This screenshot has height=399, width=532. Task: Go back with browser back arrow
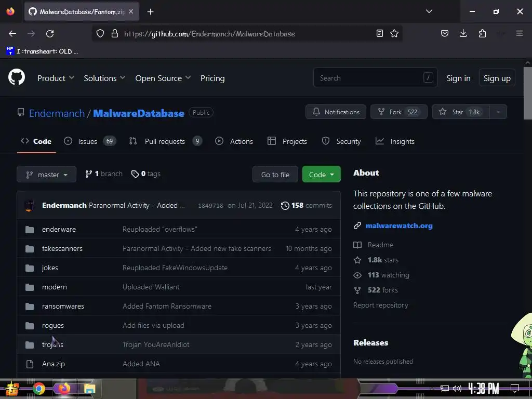(12, 34)
